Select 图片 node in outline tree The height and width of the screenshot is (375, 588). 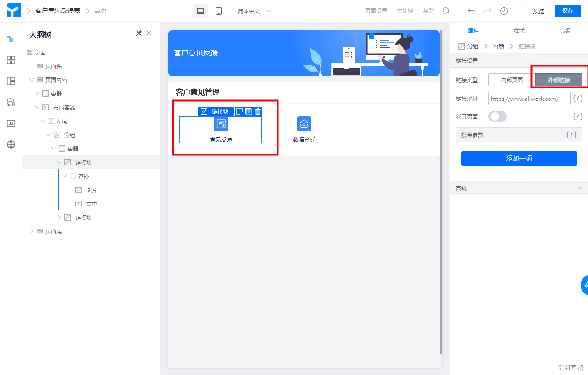coord(92,190)
